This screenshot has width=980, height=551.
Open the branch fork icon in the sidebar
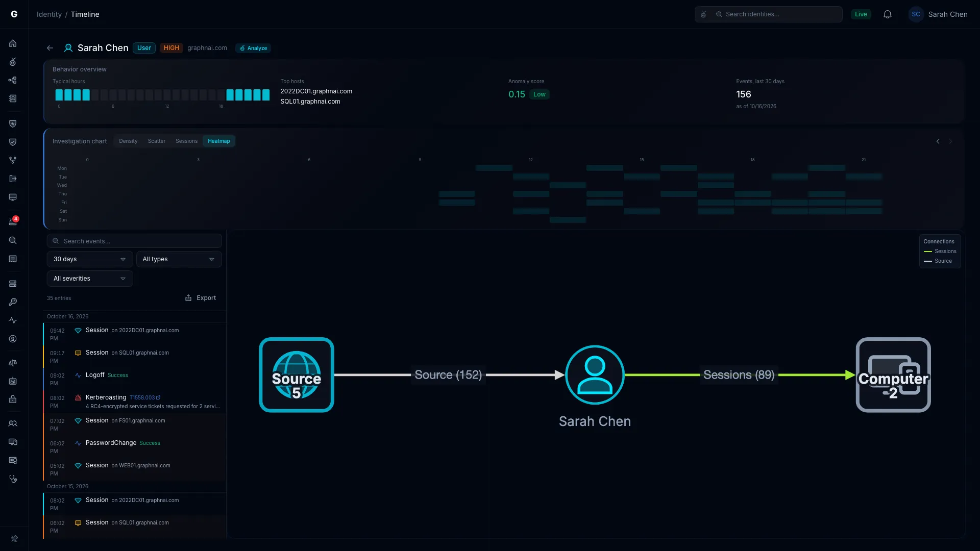point(13,160)
